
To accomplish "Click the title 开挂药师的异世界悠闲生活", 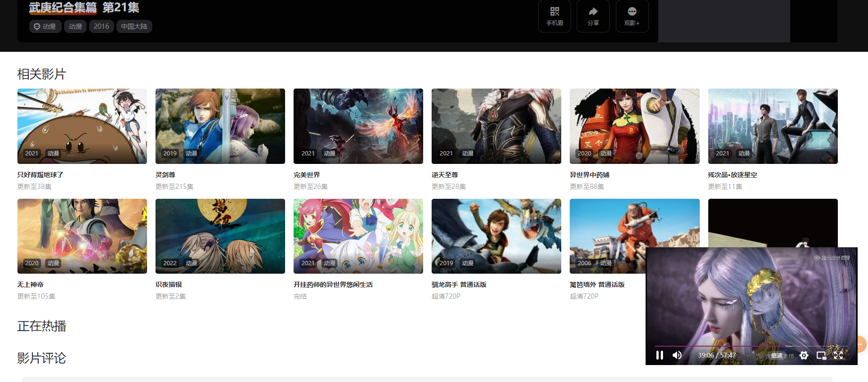I will [x=333, y=284].
